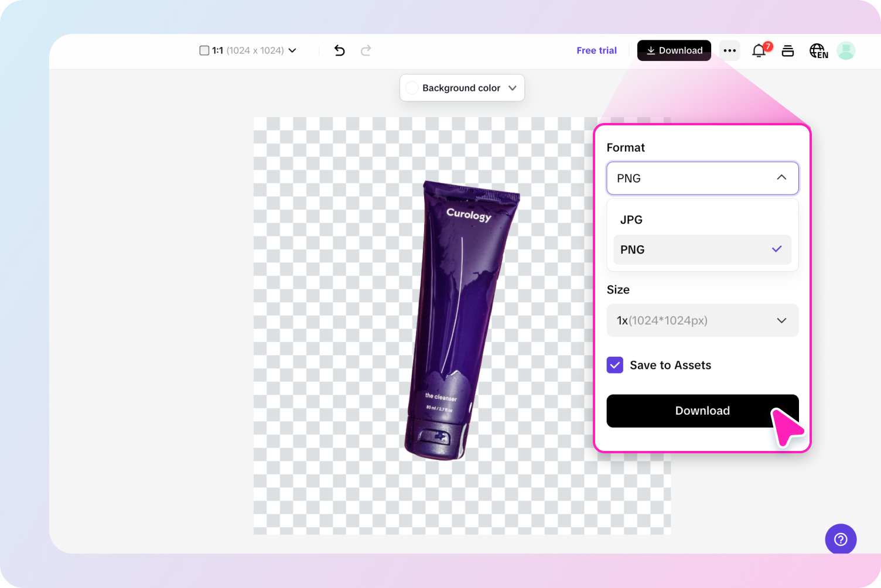The height and width of the screenshot is (588, 881).
Task: Open the help question mark button
Action: pos(841,539)
